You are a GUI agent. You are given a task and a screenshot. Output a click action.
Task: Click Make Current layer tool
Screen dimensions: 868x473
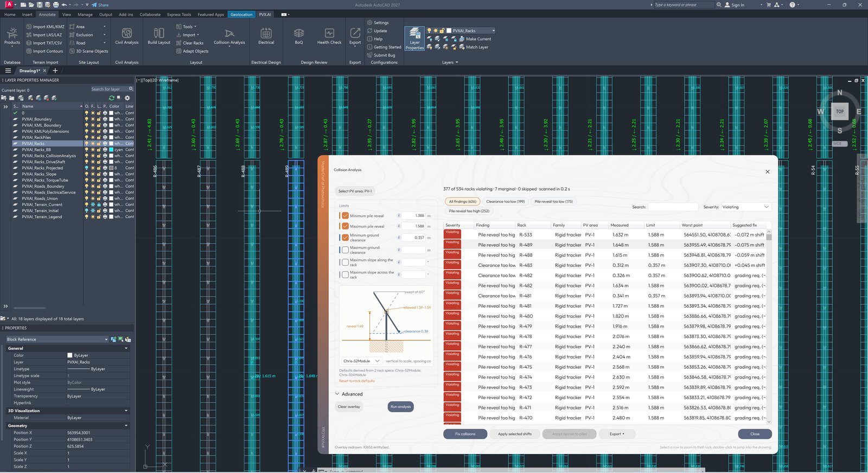(x=475, y=39)
